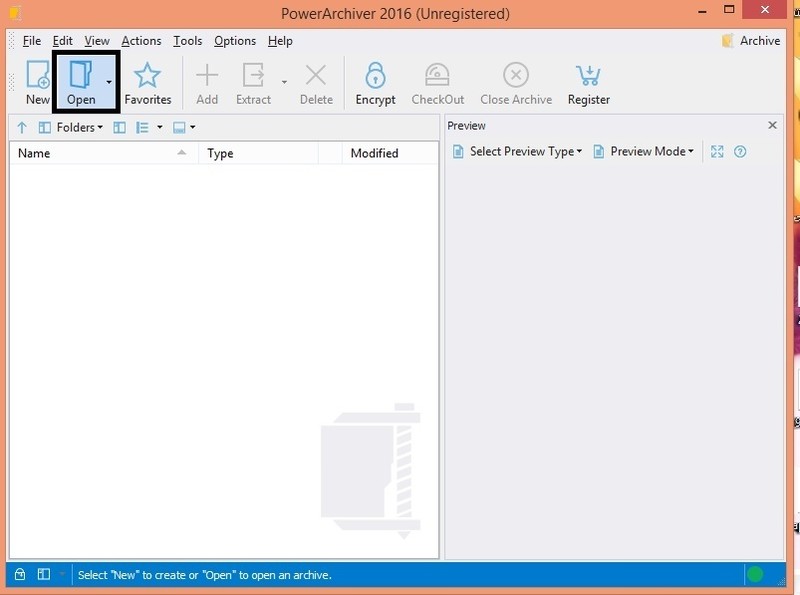
Task: Open the Options menu
Action: 235,41
